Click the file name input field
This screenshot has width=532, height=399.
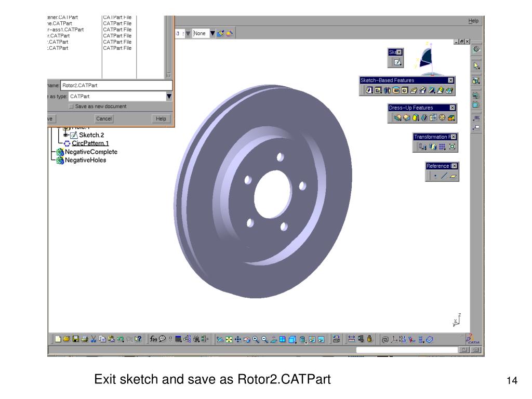[x=116, y=86]
